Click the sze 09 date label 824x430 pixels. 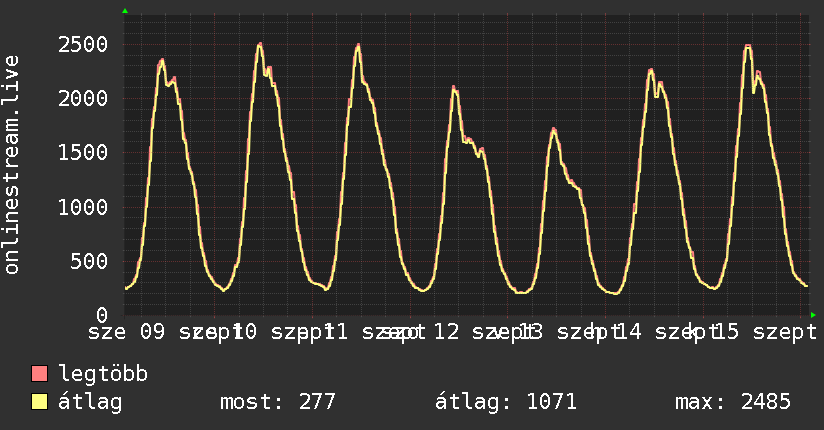[x=126, y=332]
